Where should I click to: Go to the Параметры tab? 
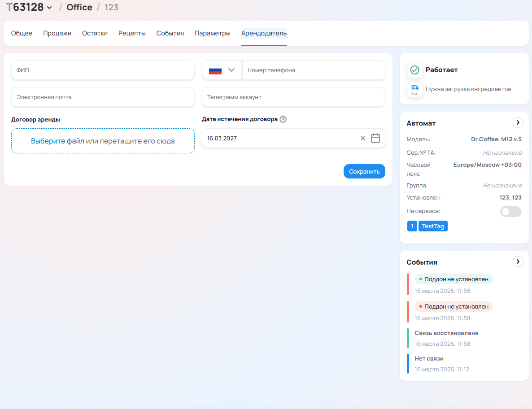click(212, 33)
